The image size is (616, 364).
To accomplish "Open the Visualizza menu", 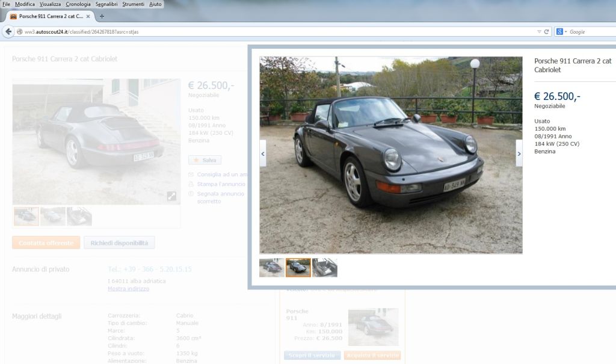I will pyautogui.click(x=50, y=4).
